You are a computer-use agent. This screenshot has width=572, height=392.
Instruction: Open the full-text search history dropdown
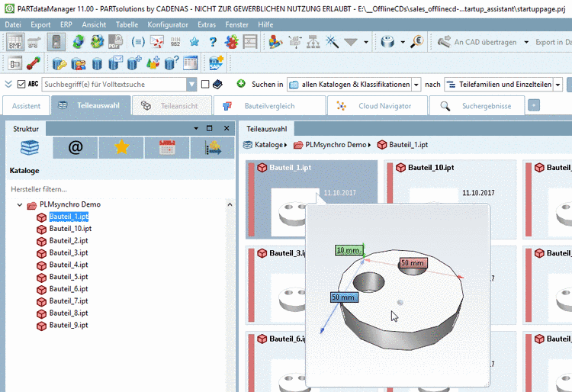pos(191,84)
